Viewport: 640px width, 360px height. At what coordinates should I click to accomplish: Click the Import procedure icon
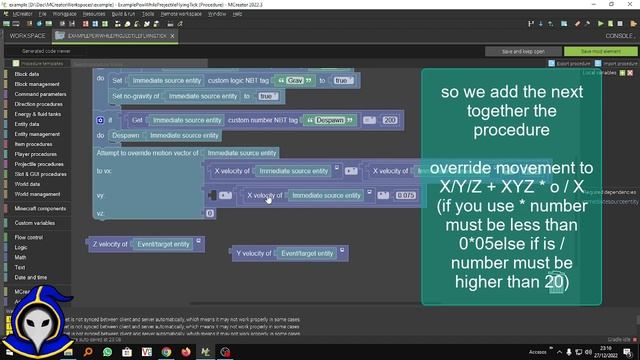(598, 63)
